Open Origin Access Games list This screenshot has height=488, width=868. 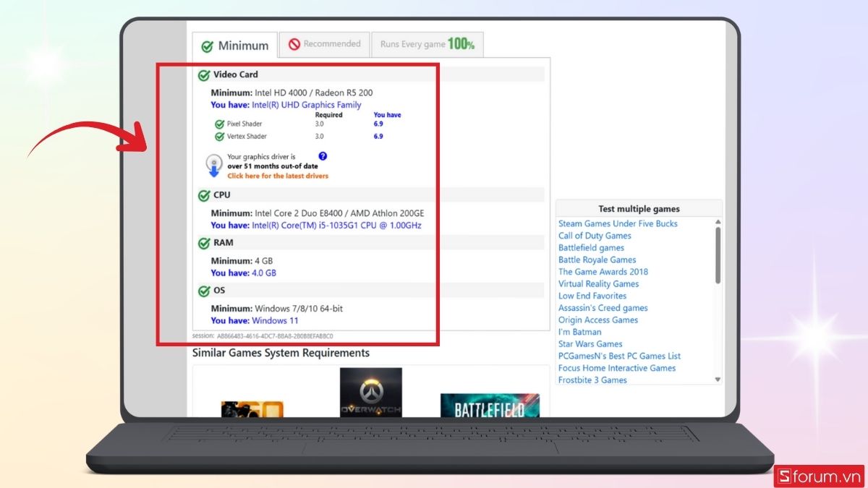(598, 320)
